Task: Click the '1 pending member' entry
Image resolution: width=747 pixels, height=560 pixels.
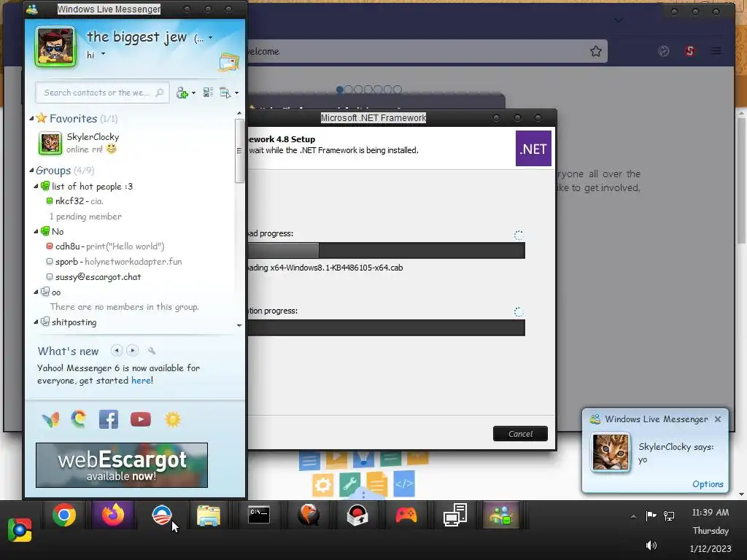Action: coord(85,216)
